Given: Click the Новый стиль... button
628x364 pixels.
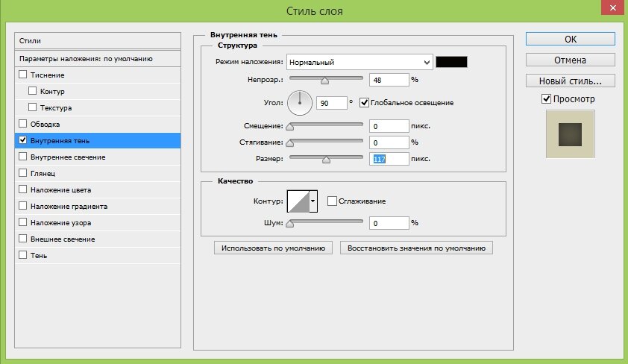Looking at the screenshot, I should pos(571,81).
